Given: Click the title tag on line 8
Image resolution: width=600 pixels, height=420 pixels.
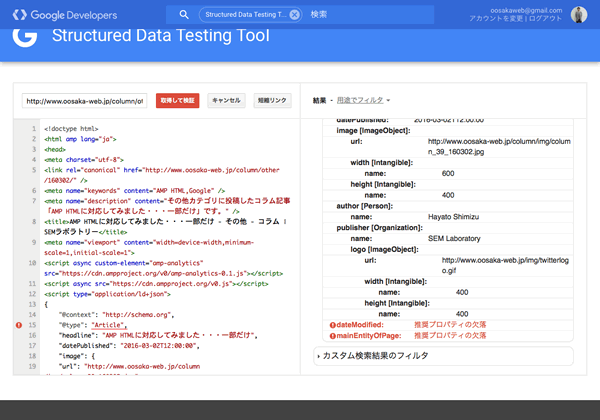Looking at the screenshot, I should (x=165, y=227).
